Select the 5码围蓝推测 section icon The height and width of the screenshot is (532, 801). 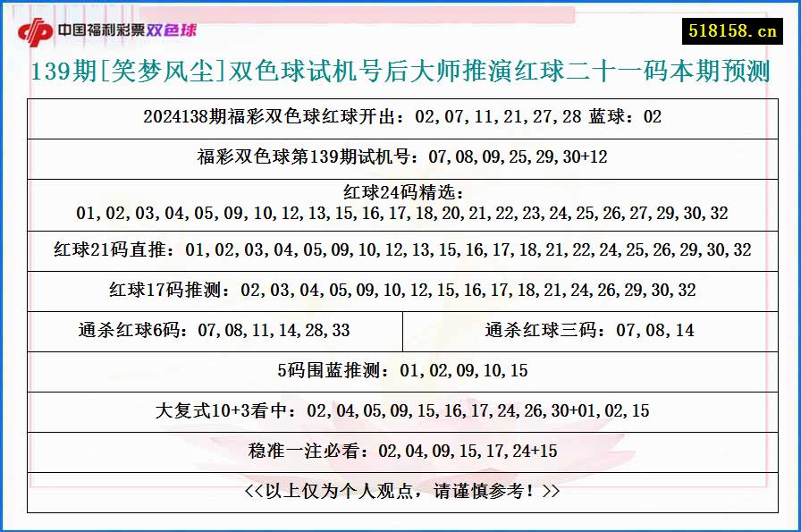pos(400,370)
